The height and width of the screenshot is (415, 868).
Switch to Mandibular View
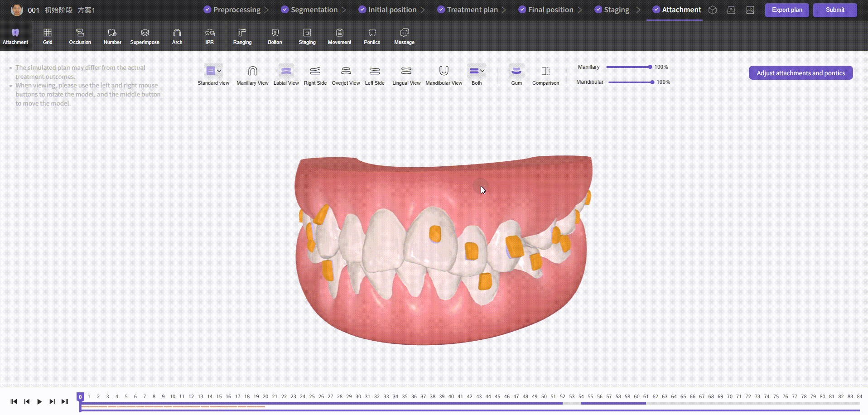444,75
